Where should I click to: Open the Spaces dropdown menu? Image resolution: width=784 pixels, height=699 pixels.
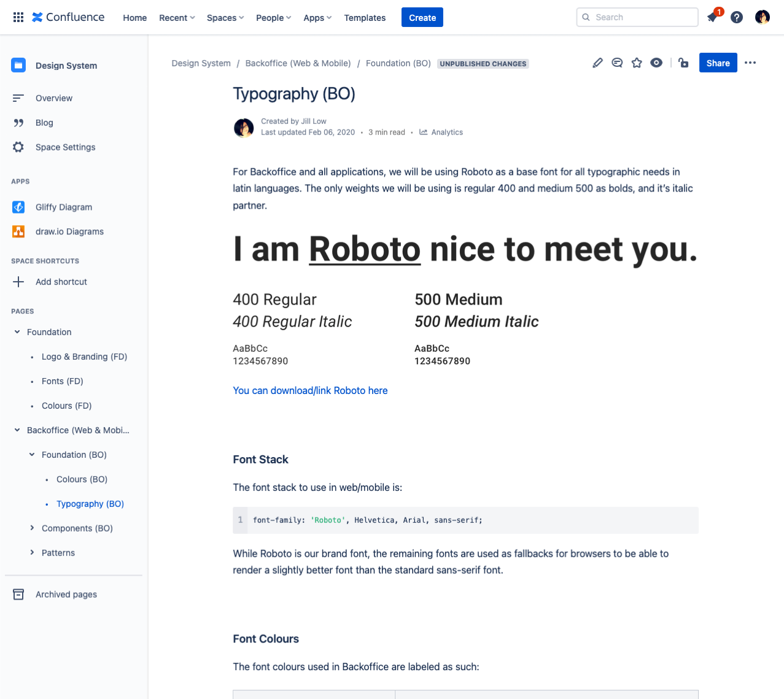(x=225, y=18)
